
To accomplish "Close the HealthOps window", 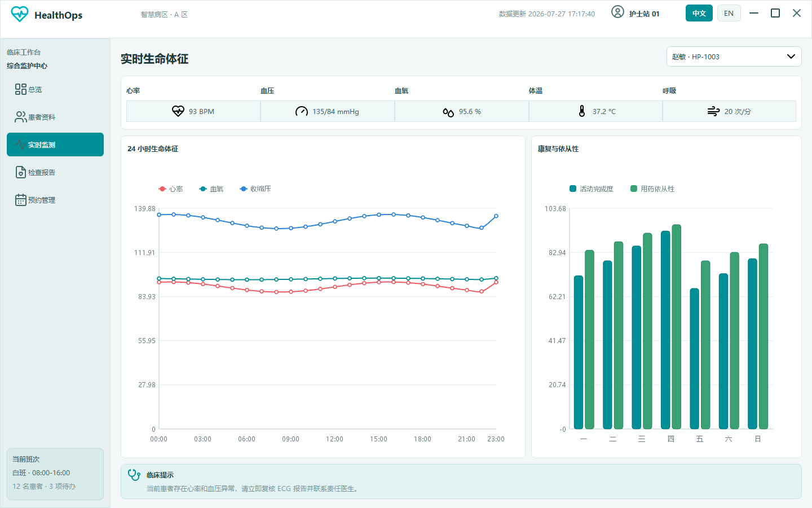I will (x=797, y=13).
